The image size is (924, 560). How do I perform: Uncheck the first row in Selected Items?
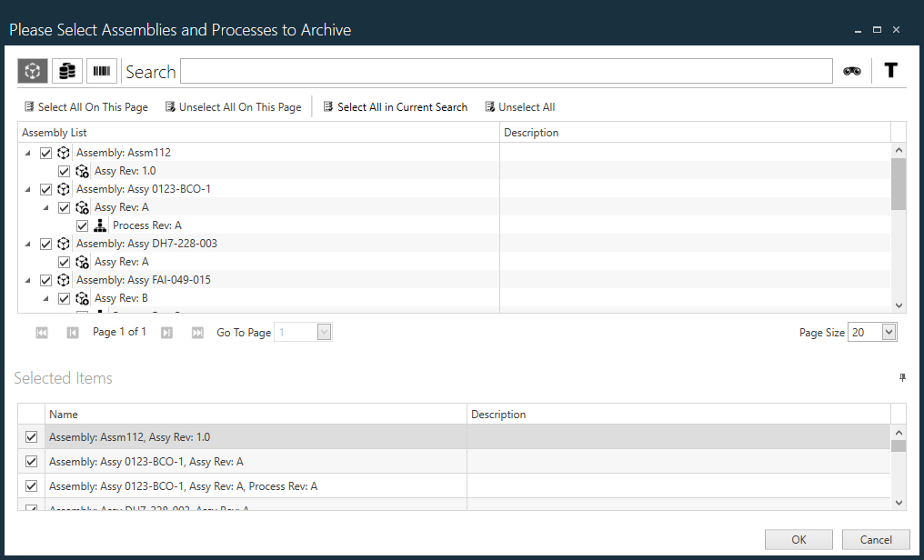(30, 436)
